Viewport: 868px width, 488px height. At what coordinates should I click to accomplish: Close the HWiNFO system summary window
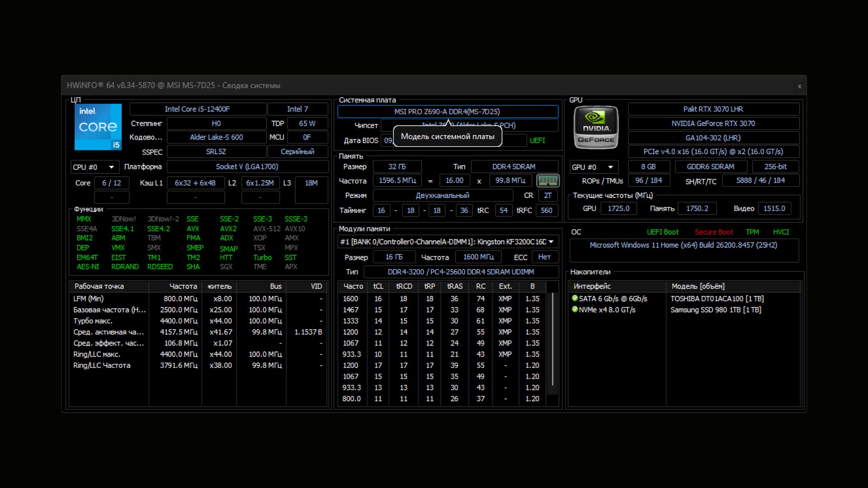click(x=799, y=86)
